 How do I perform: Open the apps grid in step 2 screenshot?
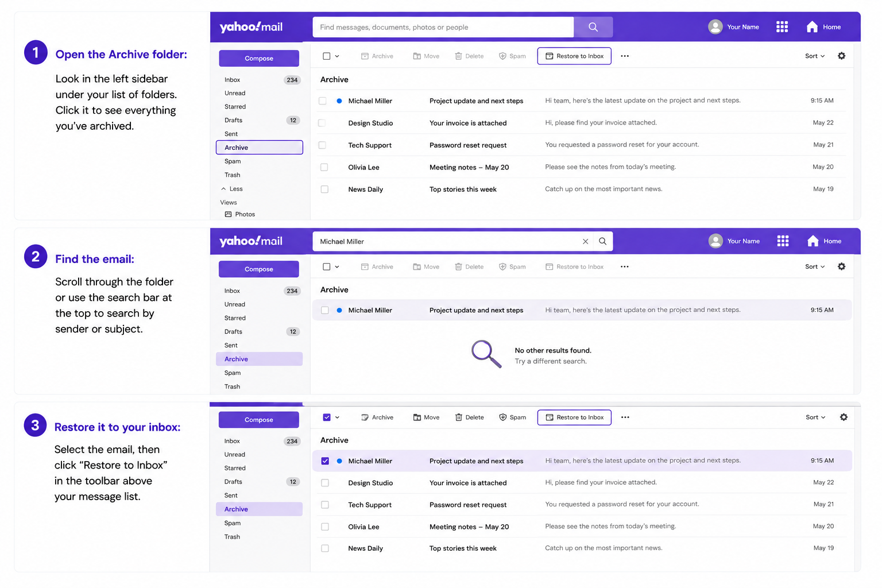click(783, 241)
